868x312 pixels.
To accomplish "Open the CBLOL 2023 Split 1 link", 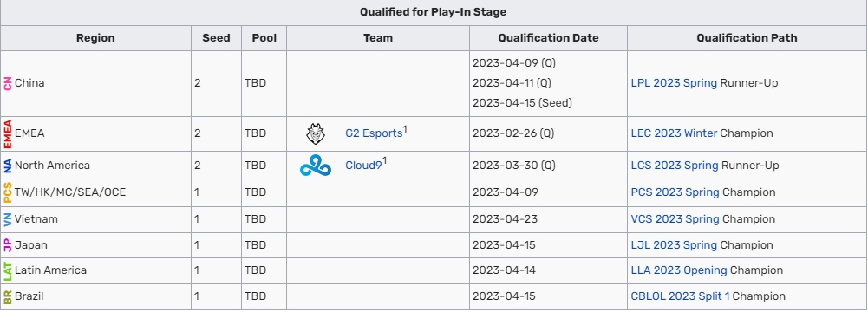I will click(x=681, y=296).
